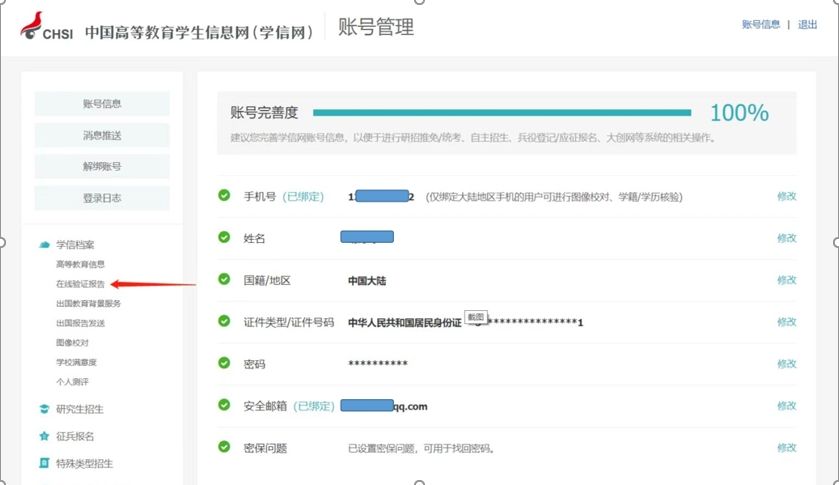Click the green check icon beside 密保问题
839x485 pixels.
pos(224,446)
